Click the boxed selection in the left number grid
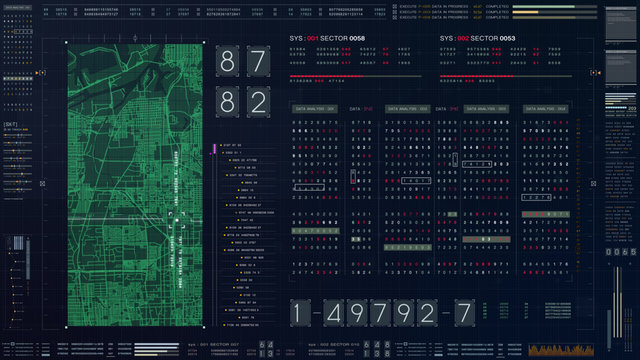The image size is (640, 360). pyautogui.click(x=23, y=31)
